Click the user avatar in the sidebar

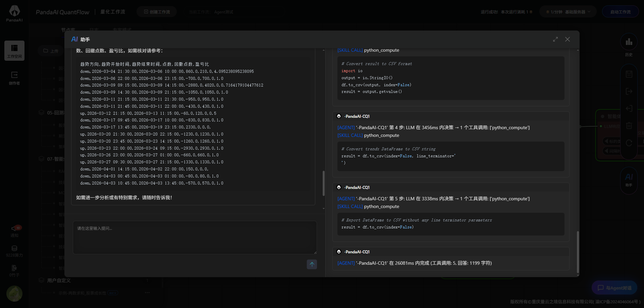[14, 294]
